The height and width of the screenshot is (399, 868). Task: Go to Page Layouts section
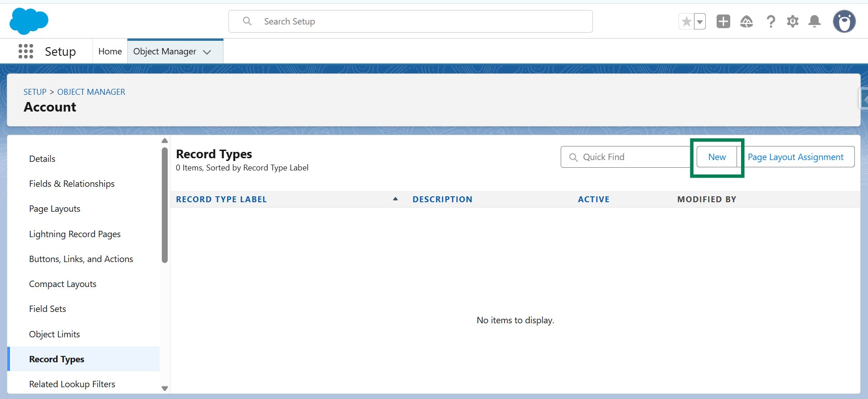54,209
